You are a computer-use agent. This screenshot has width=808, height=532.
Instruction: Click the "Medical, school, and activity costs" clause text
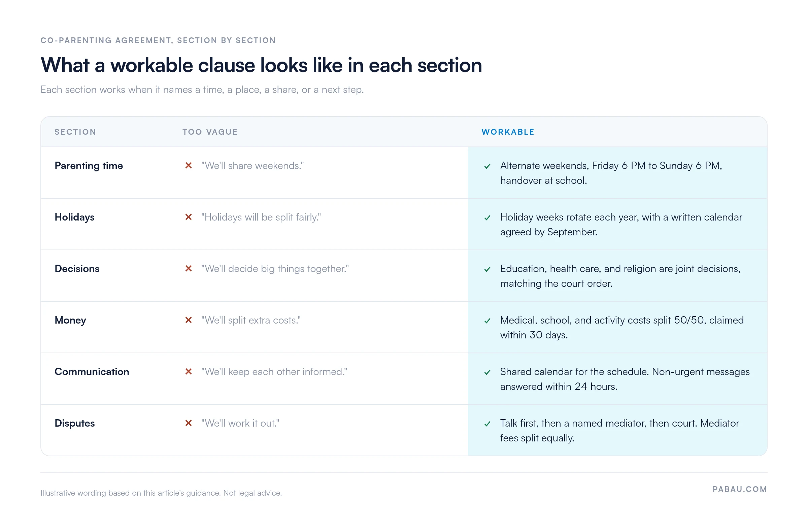coord(622,328)
